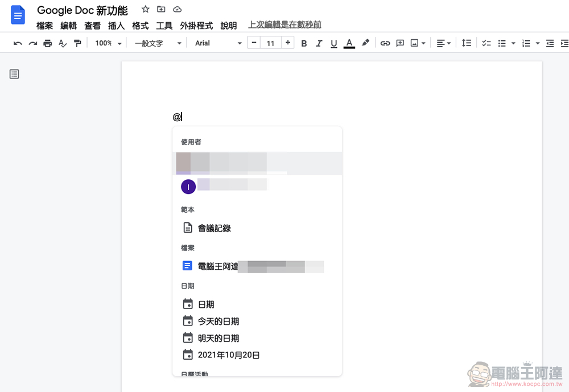Image resolution: width=569 pixels, height=392 pixels.
Task: Insert the 會議記錄 template
Action: click(257, 228)
